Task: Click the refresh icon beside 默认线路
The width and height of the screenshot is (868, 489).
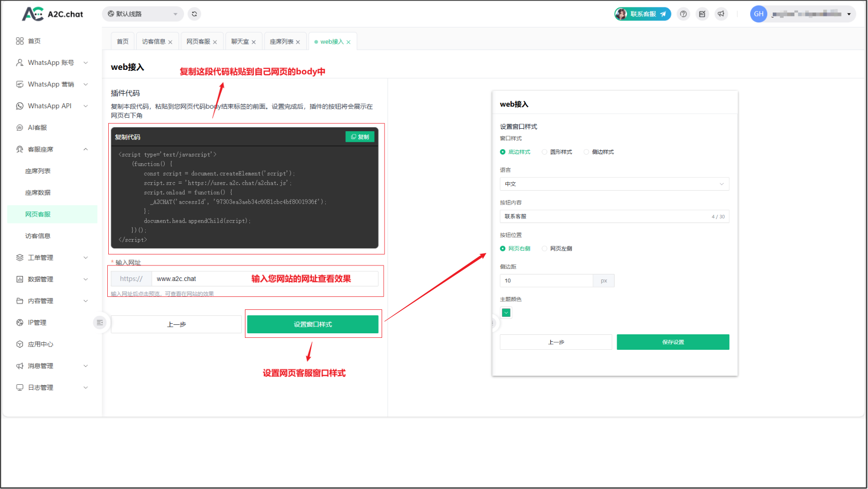Action: coord(195,14)
